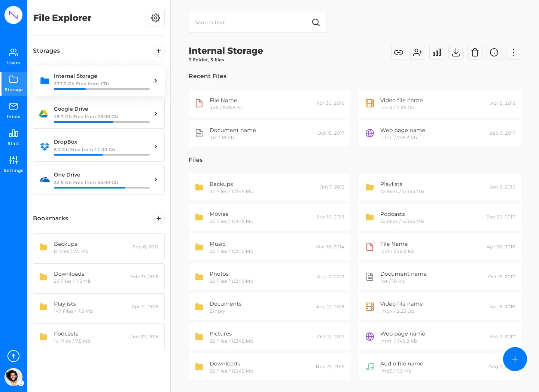Open the info details icon
The width and height of the screenshot is (539, 392).
pos(494,52)
